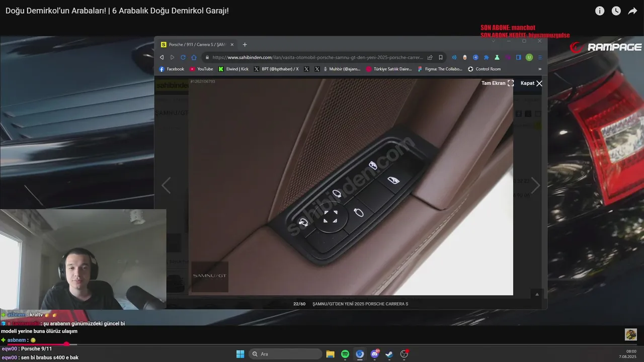Click the channel avatar thumbnail bottom right
This screenshot has height=362, width=644.
pos(631,334)
